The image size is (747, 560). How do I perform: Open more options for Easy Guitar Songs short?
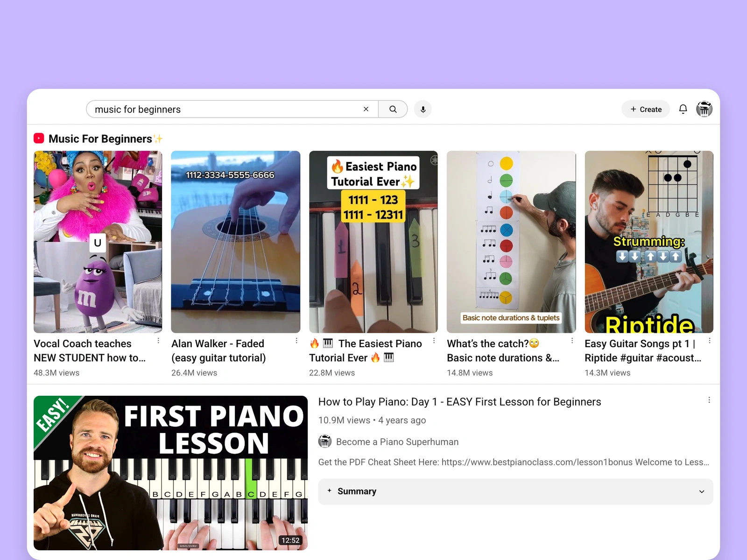[x=710, y=341]
